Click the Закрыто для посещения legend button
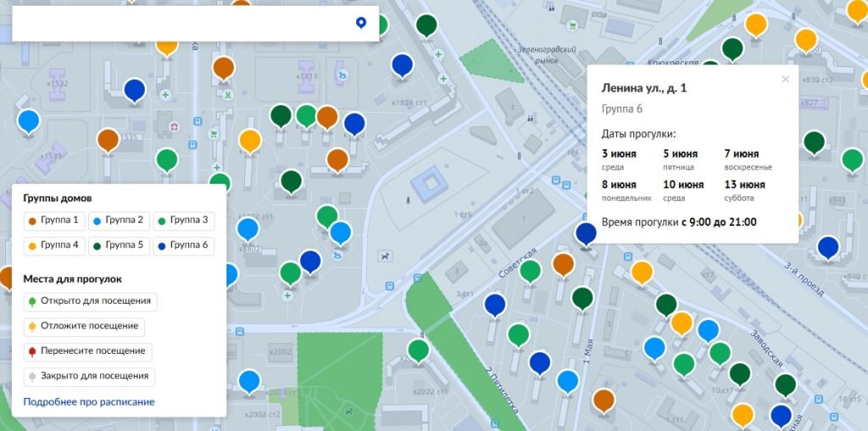 [x=89, y=376]
